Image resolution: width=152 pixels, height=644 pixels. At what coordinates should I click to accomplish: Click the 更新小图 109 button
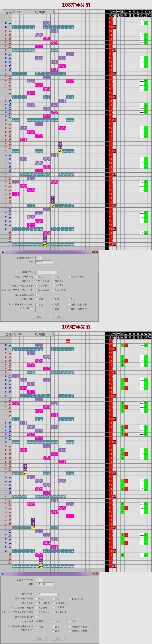14,334
